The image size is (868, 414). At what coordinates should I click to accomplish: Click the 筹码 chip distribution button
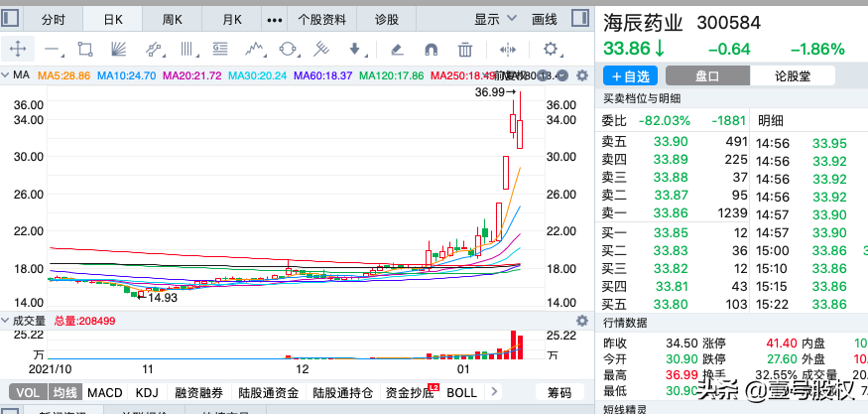tap(559, 392)
